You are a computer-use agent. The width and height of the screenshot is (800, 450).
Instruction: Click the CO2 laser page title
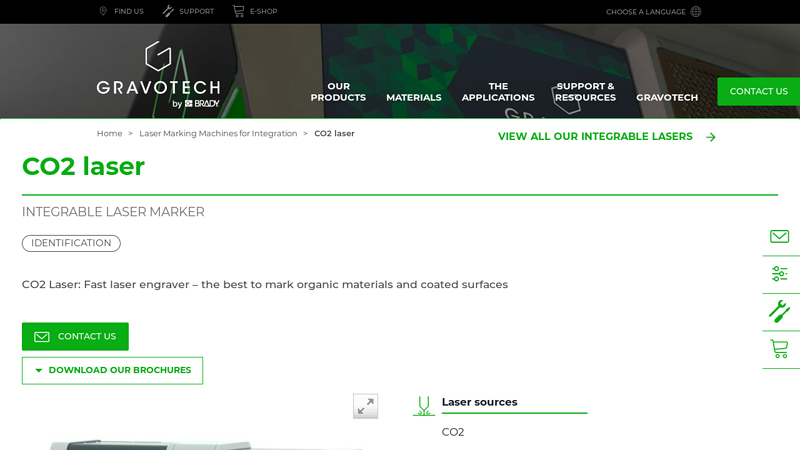pos(83,166)
